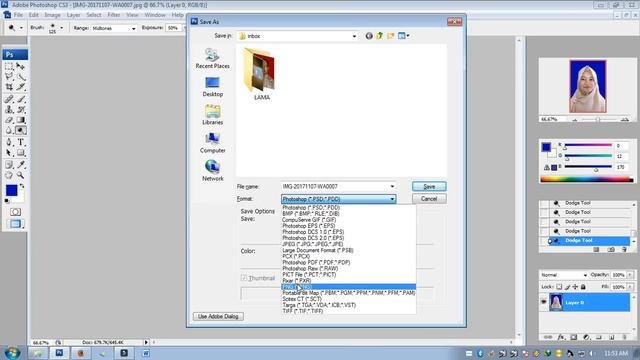
Task: Toggle the Thumbnail checkbox in Save As
Action: click(x=244, y=278)
